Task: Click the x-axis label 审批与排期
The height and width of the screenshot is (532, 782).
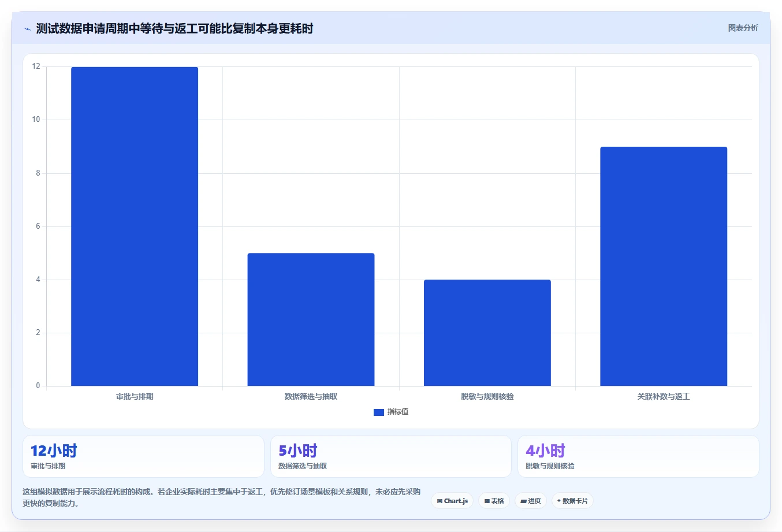Action: point(135,396)
